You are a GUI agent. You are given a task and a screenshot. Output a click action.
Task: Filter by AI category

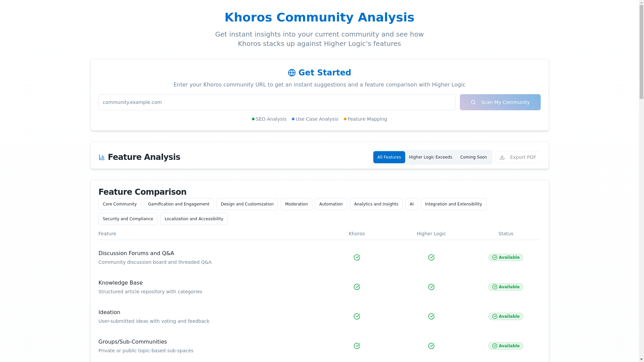pyautogui.click(x=412, y=204)
